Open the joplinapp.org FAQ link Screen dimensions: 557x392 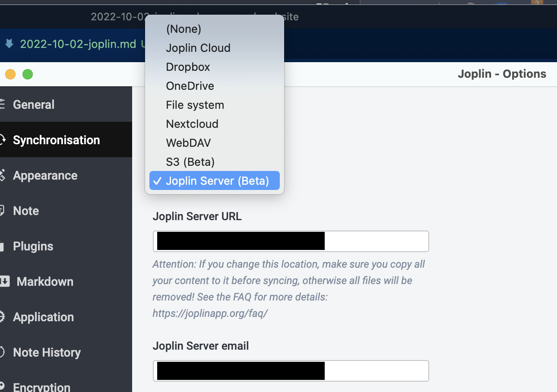click(210, 313)
